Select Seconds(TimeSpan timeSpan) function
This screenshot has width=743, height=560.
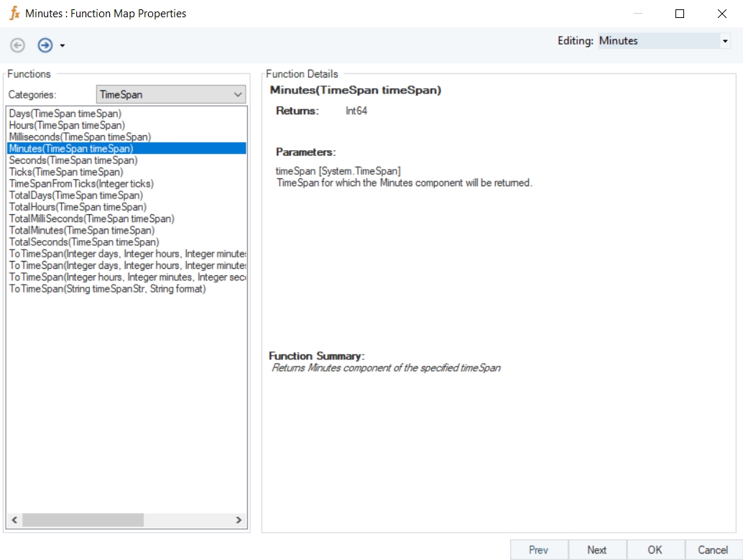73,160
